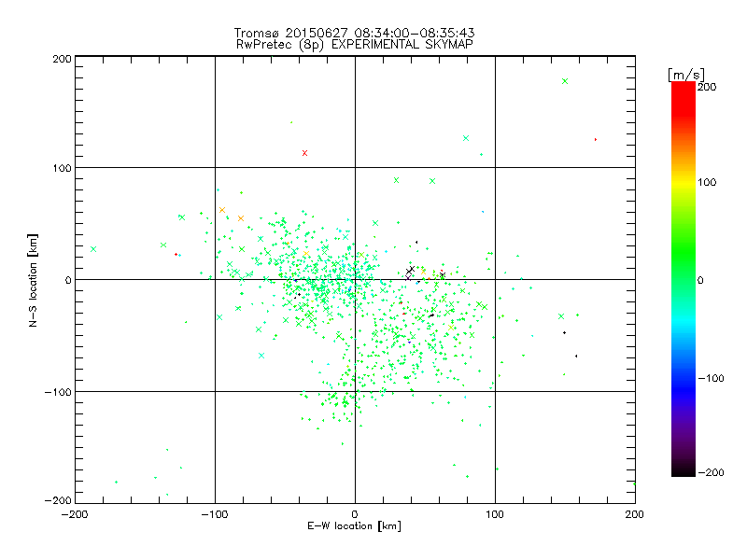This screenshot has height=560, width=747.
Task: Click the E-W axis '-100' tick label
Action: [215, 514]
